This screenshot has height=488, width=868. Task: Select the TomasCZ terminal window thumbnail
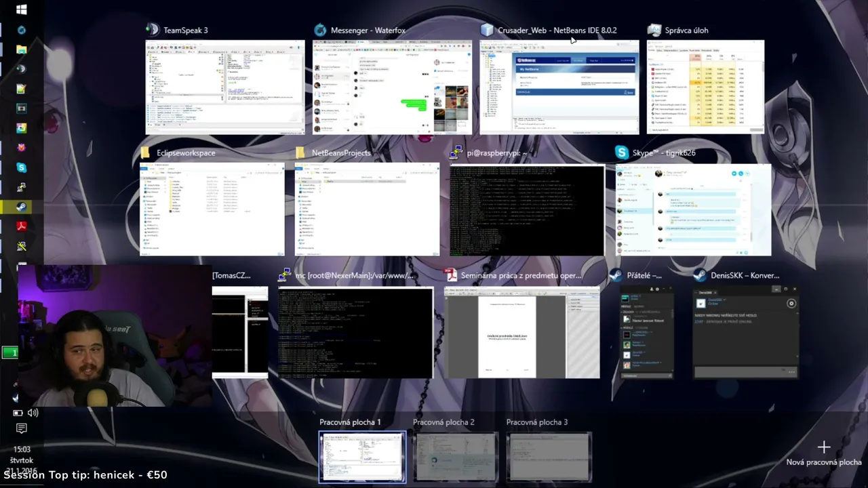(x=240, y=332)
